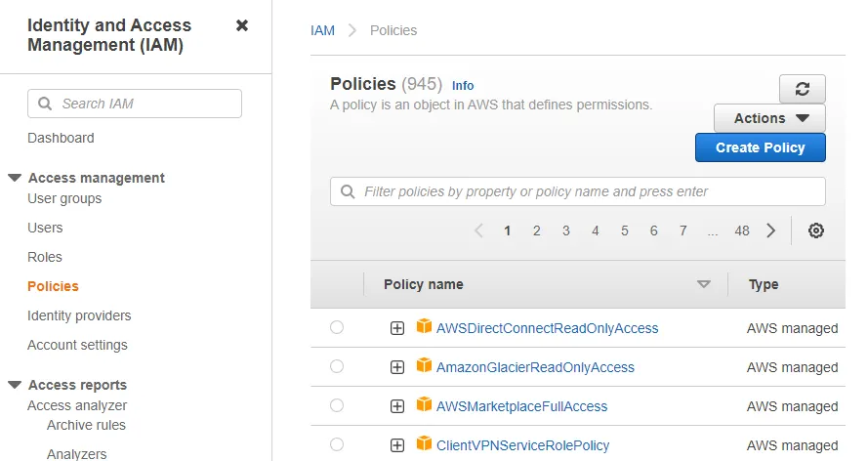Open Roles in the sidebar

(45, 257)
